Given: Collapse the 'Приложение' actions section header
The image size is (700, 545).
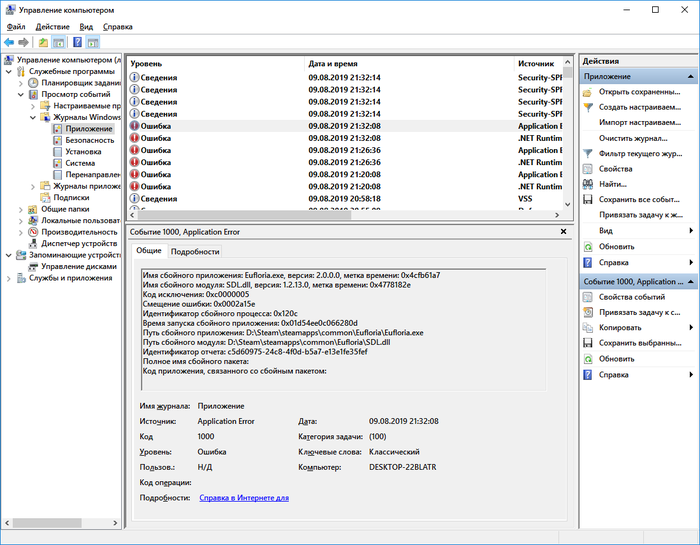Looking at the screenshot, I should 689,77.
